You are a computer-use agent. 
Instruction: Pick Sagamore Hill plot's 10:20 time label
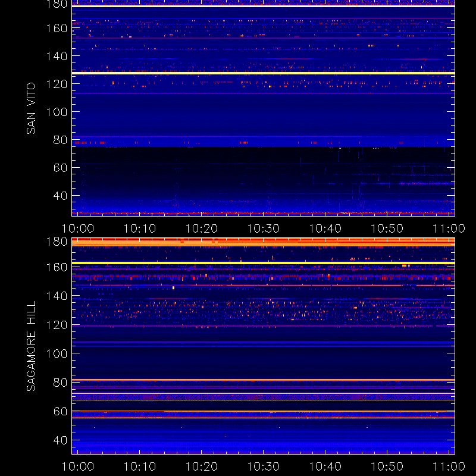coord(202,466)
